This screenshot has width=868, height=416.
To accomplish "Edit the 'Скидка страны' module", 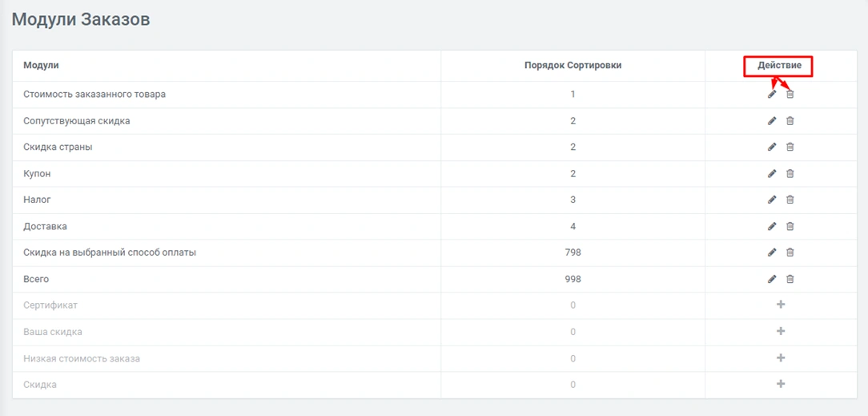I will coord(772,147).
